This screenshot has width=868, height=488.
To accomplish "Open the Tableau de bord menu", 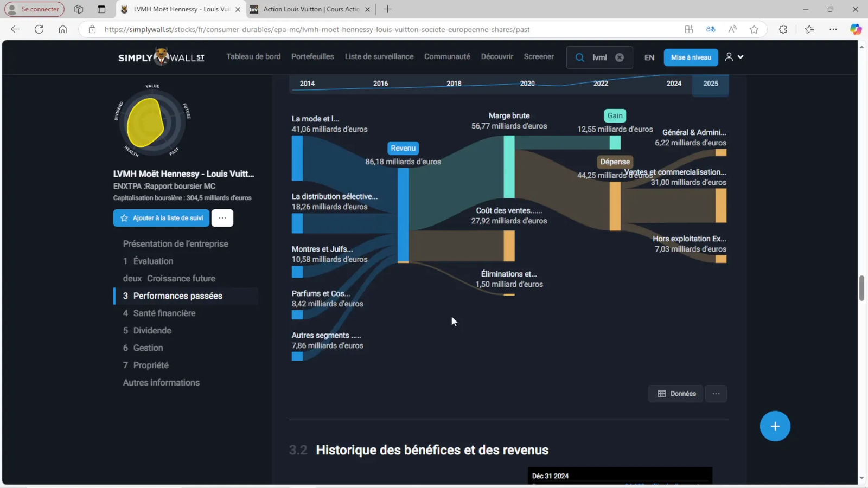I will point(253,56).
